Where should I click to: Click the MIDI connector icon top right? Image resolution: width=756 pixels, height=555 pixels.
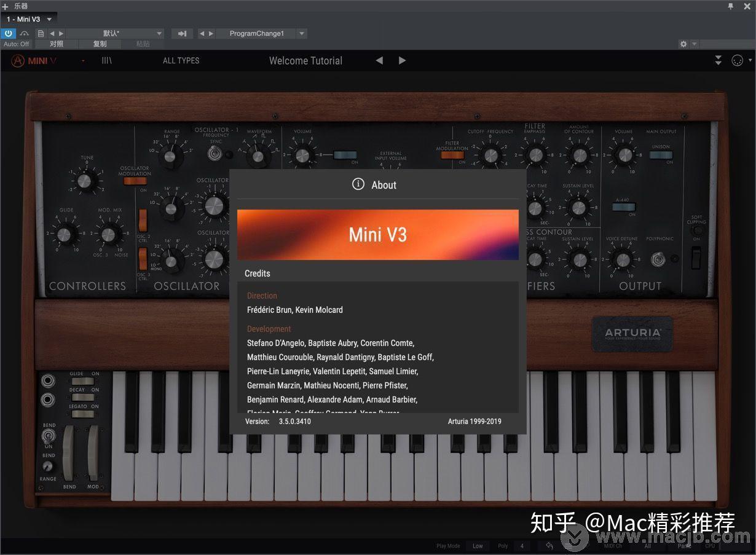point(737,60)
